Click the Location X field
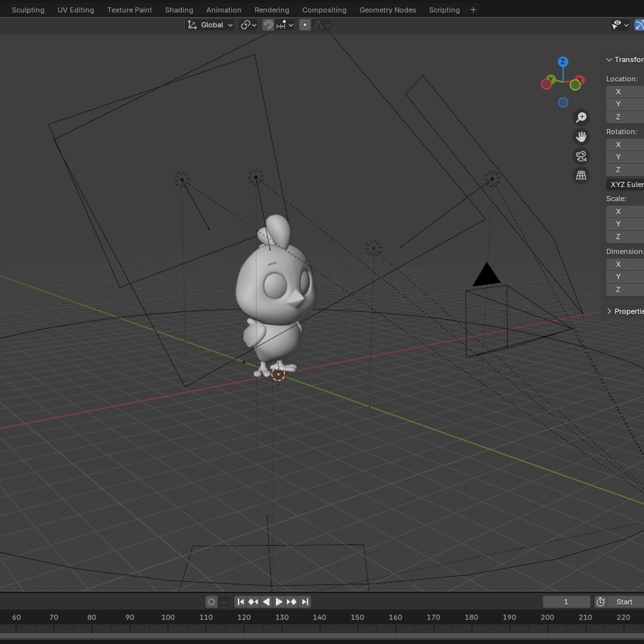This screenshot has width=644, height=644. [x=625, y=92]
